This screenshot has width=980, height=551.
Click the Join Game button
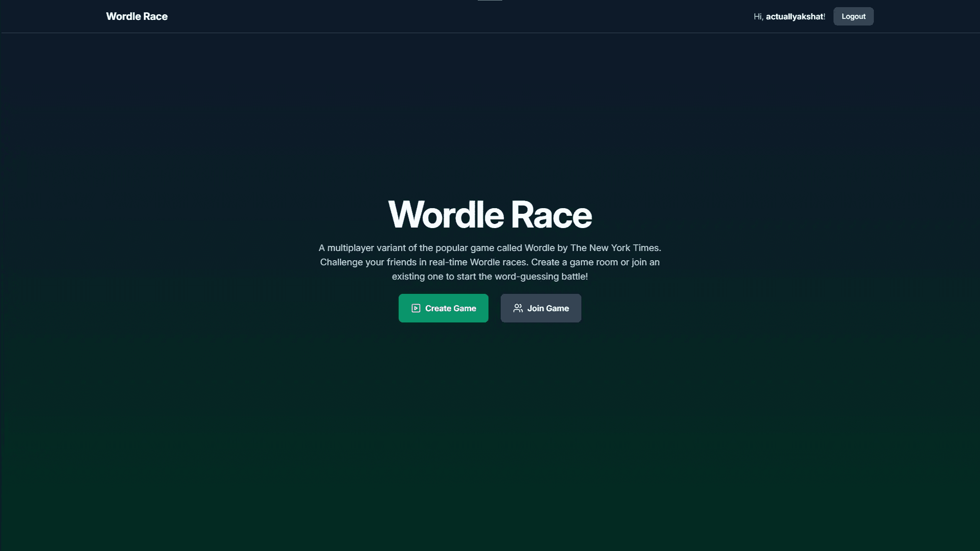(x=541, y=308)
